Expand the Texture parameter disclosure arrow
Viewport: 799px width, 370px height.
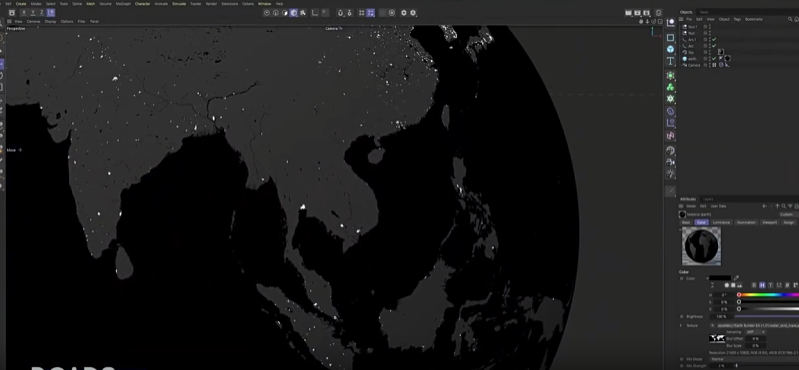pyautogui.click(x=681, y=325)
